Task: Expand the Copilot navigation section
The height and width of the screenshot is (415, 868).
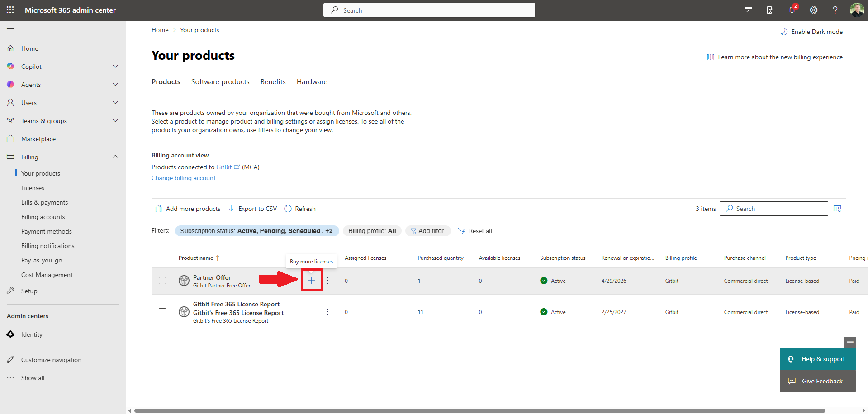Action: pyautogui.click(x=115, y=67)
